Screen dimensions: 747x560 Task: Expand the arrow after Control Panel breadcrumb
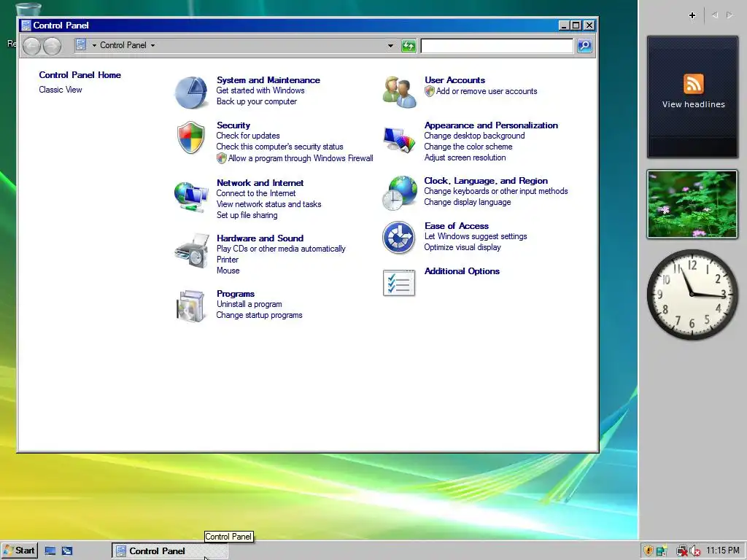click(153, 45)
